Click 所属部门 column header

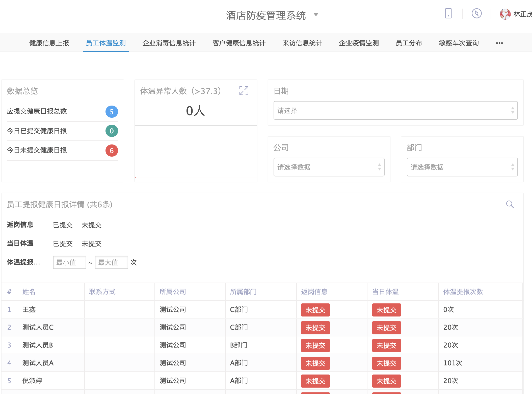pos(243,292)
